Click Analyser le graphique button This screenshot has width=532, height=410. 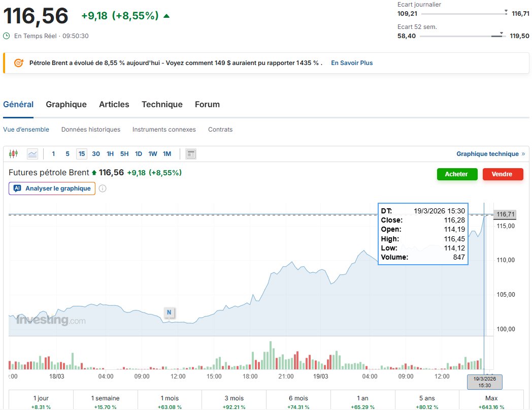(52, 188)
